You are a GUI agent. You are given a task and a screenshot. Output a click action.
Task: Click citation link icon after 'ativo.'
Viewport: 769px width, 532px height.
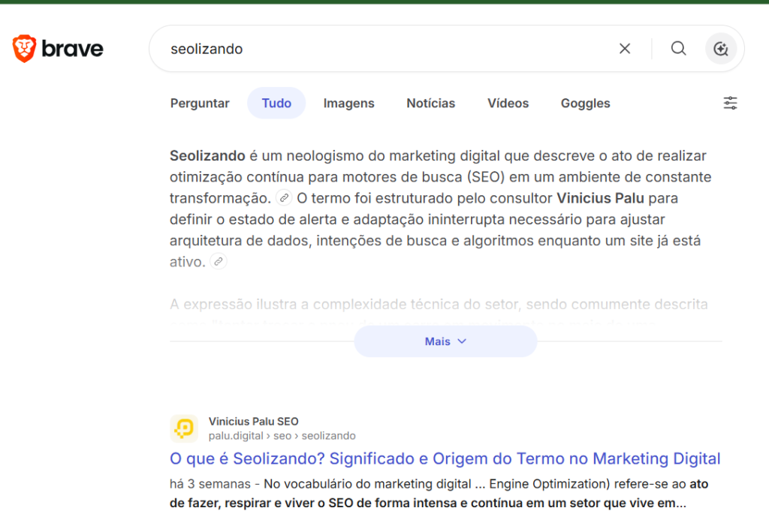tap(219, 262)
